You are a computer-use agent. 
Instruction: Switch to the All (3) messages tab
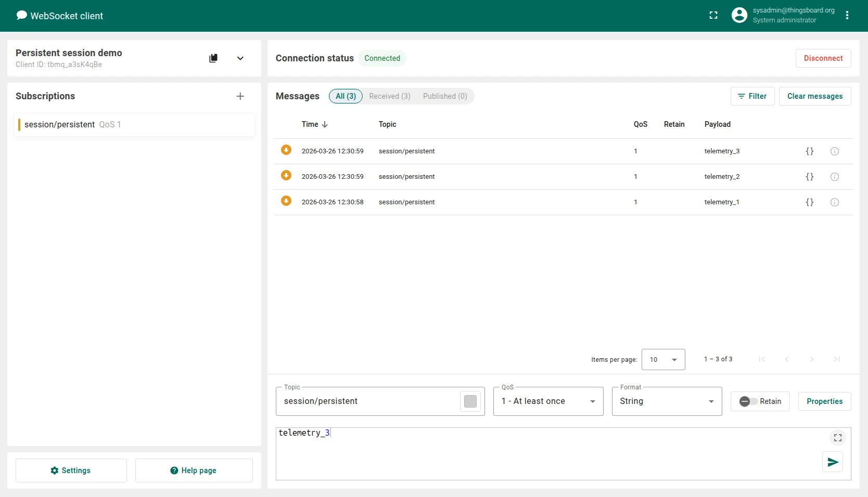click(346, 96)
